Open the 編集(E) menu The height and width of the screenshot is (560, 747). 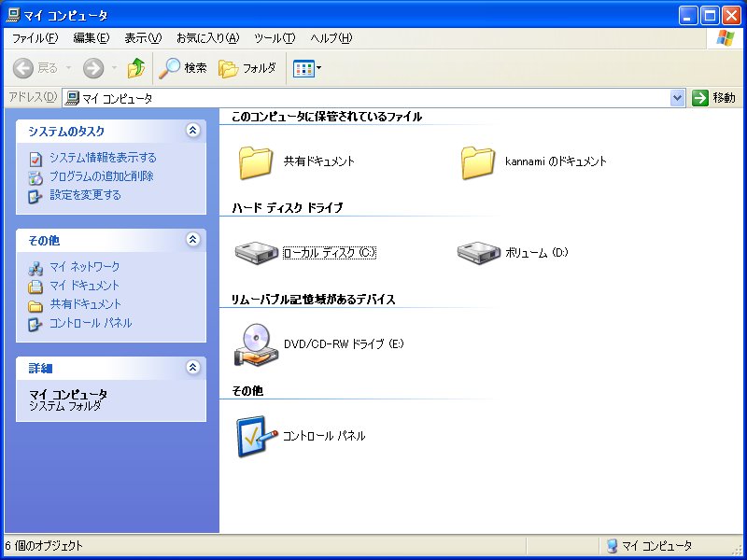click(92, 38)
